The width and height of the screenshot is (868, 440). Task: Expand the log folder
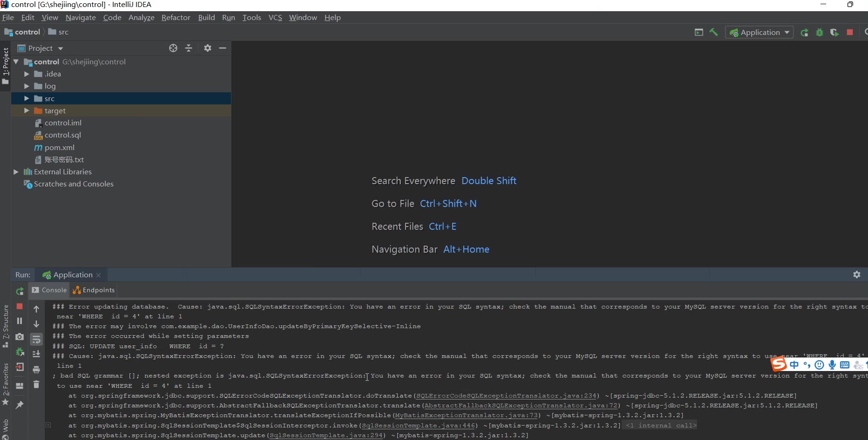pyautogui.click(x=27, y=86)
